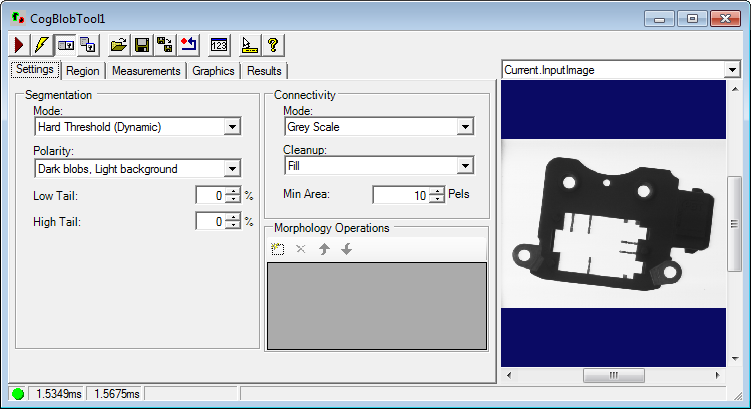Toggle the local tool display button
751x409 pixels.
point(65,44)
